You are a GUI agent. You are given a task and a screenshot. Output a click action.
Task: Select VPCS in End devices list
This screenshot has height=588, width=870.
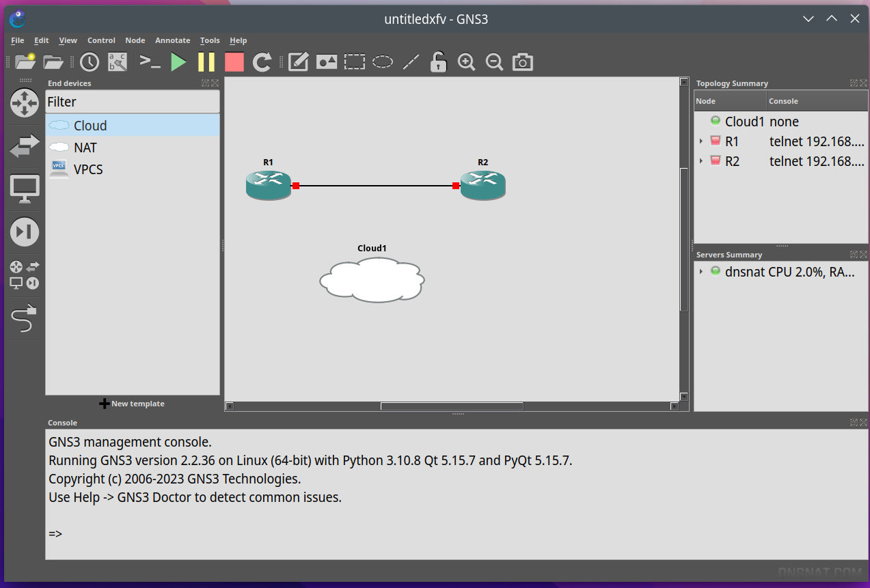(x=133, y=169)
